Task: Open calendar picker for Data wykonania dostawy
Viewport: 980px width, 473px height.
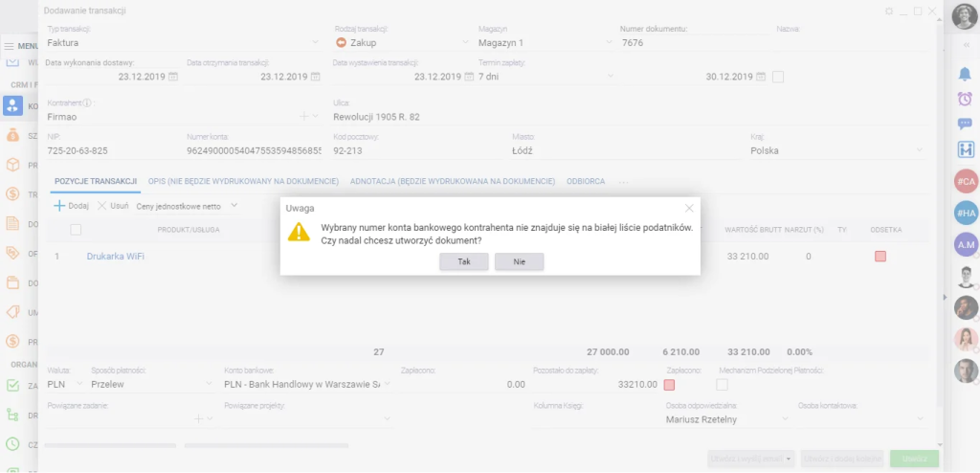Action: click(x=173, y=77)
